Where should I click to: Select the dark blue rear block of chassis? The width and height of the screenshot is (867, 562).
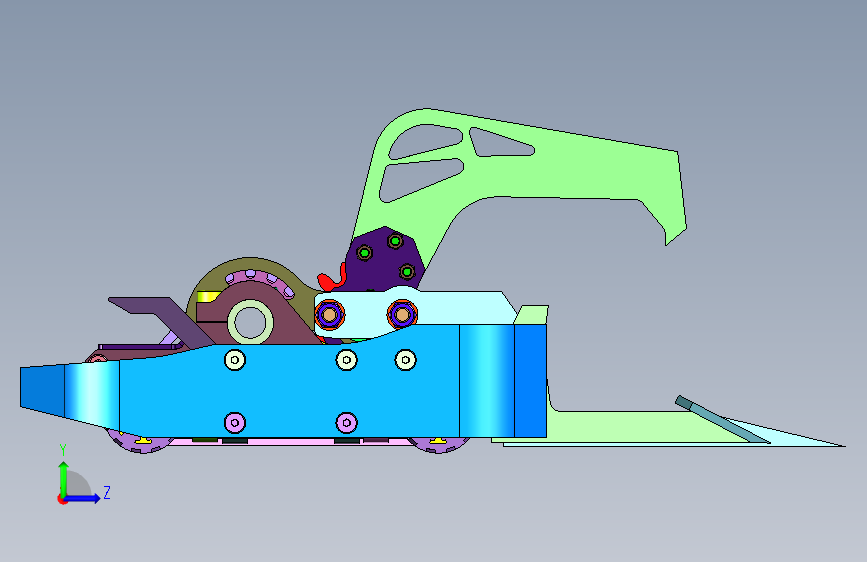coord(530,381)
